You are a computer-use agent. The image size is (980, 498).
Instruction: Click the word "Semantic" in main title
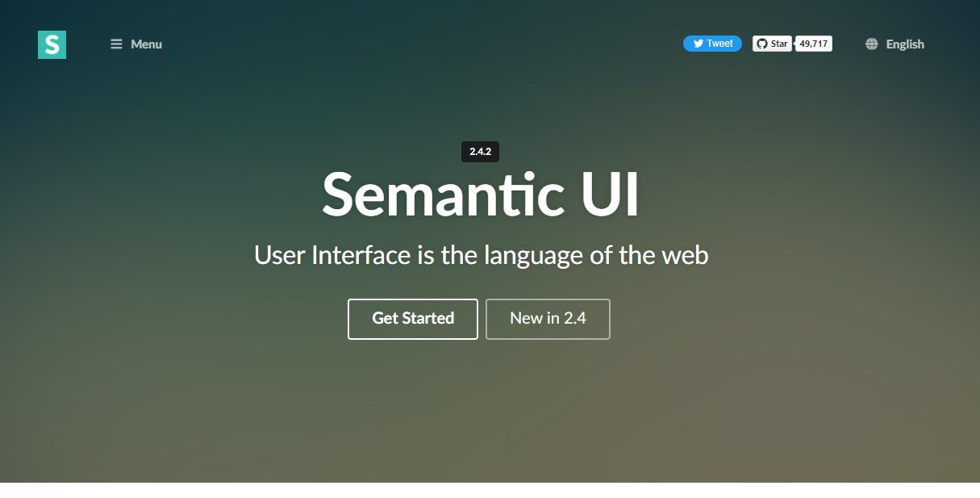tap(443, 195)
